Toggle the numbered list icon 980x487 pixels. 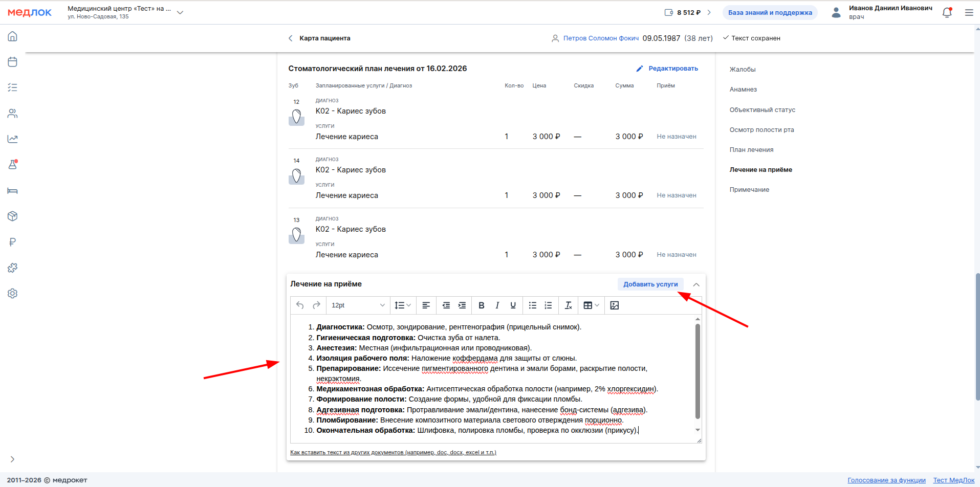pos(548,305)
